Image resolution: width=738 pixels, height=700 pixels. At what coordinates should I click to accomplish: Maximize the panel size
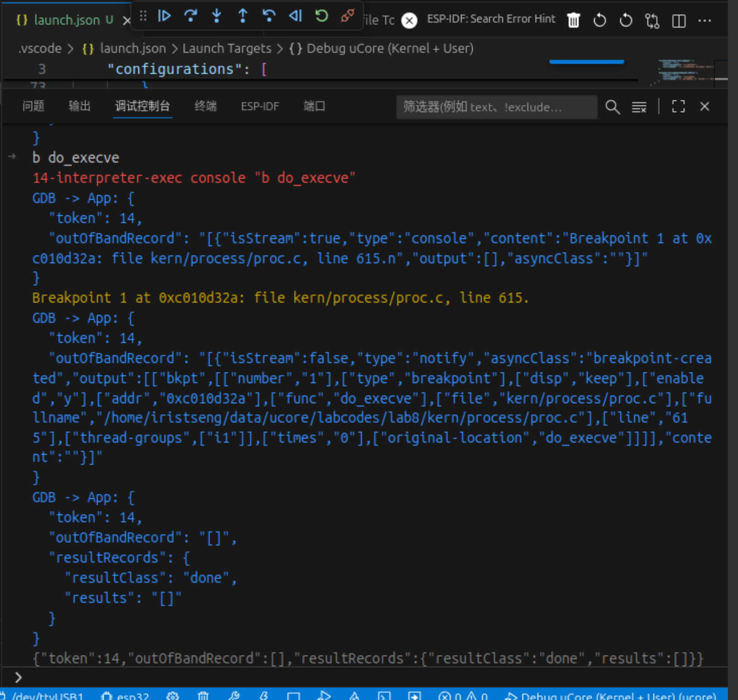pyautogui.click(x=678, y=107)
